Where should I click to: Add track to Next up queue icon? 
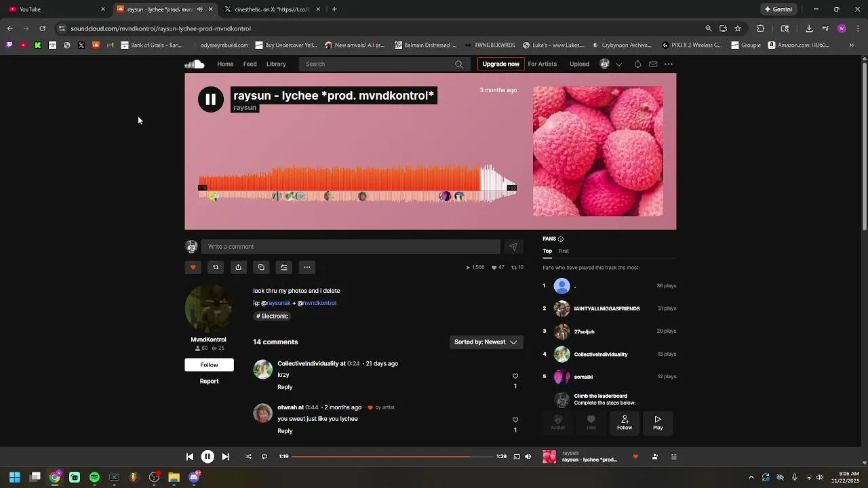(284, 267)
